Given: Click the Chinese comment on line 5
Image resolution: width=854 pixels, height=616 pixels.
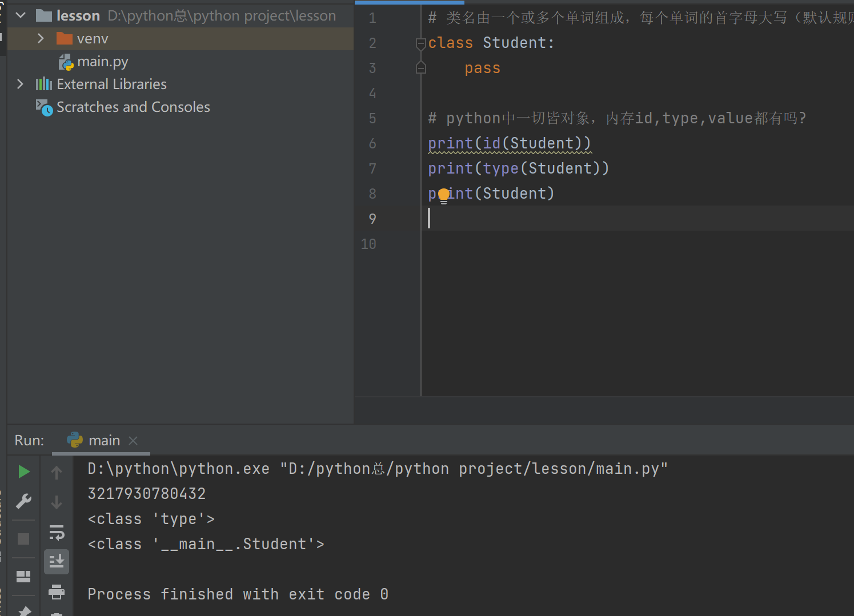Looking at the screenshot, I should pyautogui.click(x=618, y=118).
